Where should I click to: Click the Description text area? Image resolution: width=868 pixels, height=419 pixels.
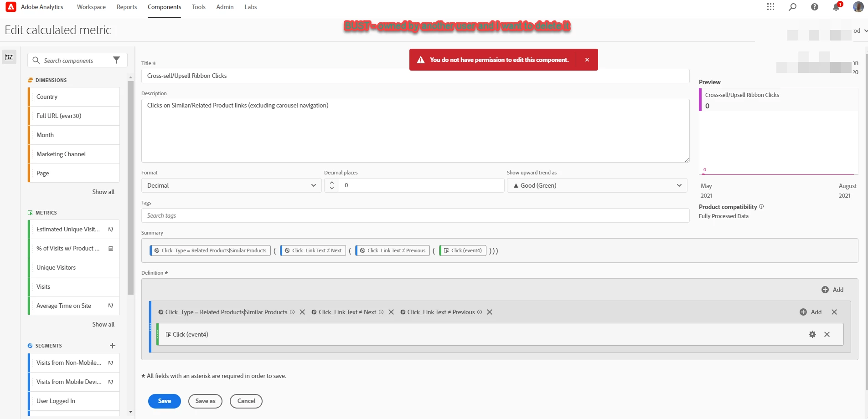pos(415,131)
